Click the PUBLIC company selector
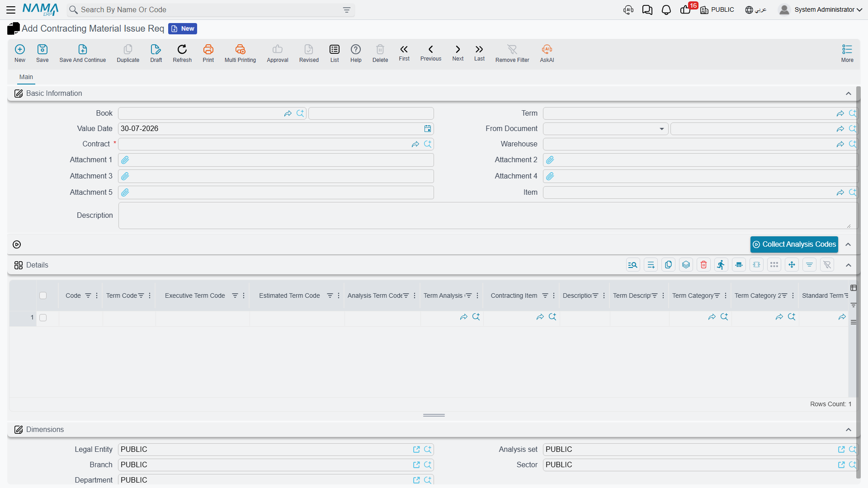The height and width of the screenshot is (488, 868). coord(717,9)
